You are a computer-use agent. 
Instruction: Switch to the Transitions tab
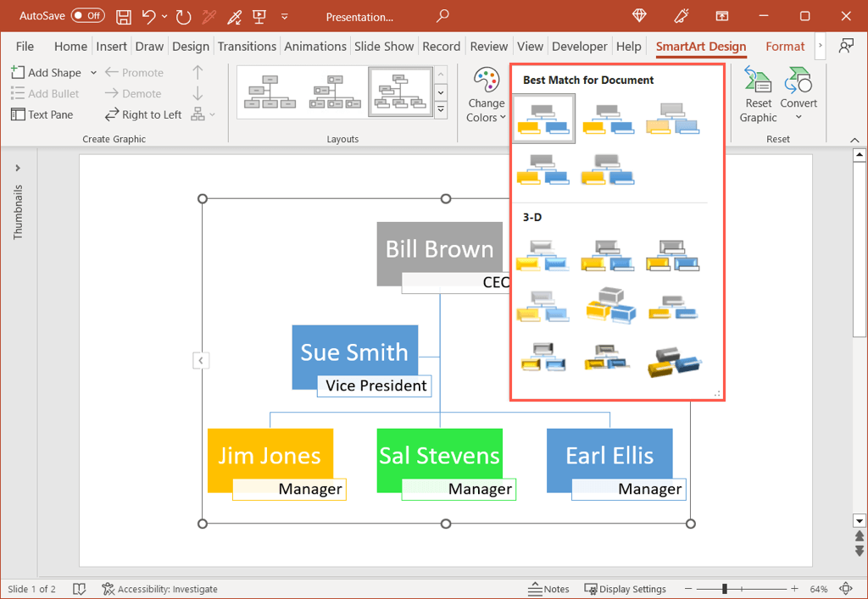coord(247,47)
